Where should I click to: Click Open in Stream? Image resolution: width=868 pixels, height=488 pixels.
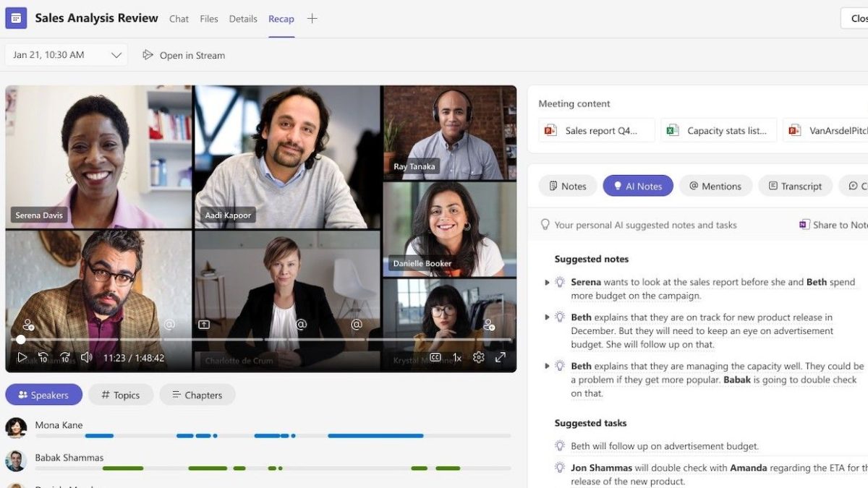tap(184, 55)
